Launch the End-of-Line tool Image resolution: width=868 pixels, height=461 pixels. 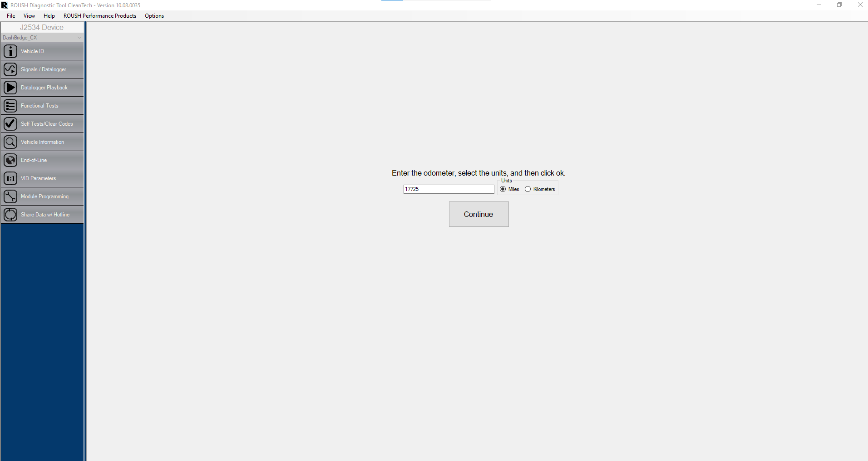point(42,160)
